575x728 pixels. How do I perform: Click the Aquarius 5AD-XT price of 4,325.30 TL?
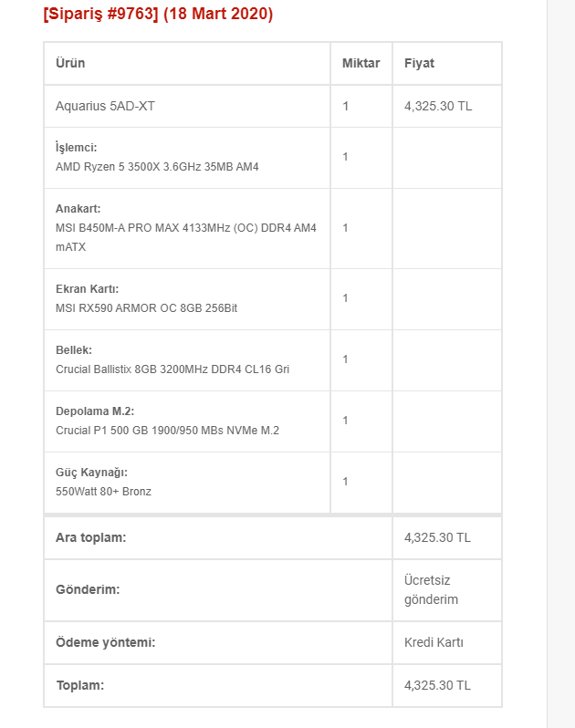438,106
